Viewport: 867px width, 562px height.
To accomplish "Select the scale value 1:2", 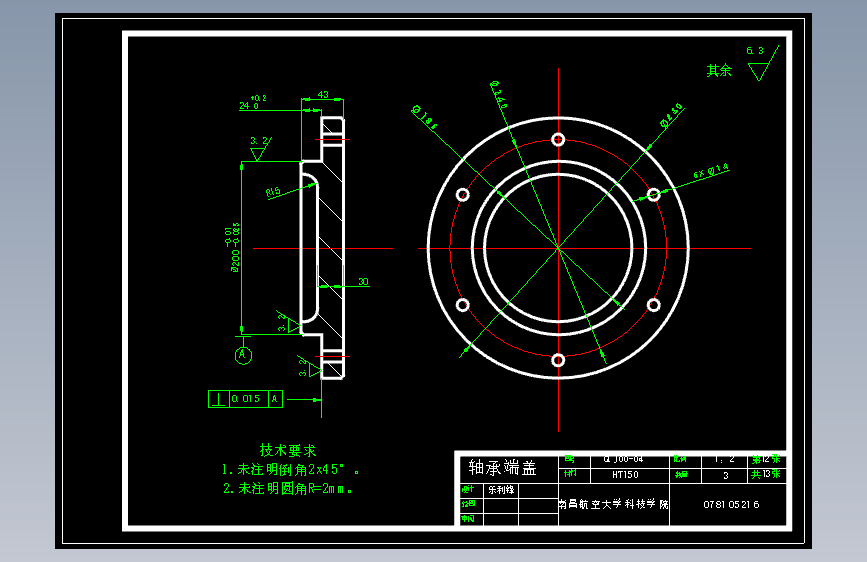I will point(724,459).
